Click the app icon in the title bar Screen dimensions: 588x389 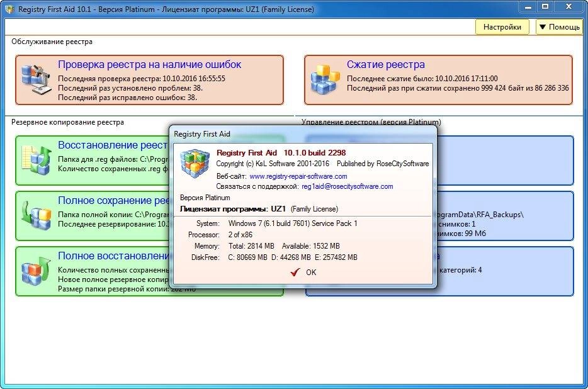click(x=9, y=9)
